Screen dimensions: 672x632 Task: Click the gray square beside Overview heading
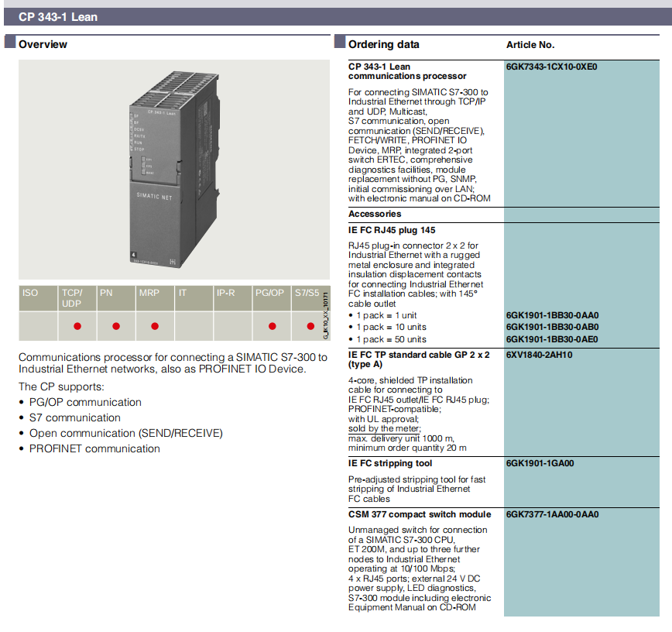coord(9,43)
